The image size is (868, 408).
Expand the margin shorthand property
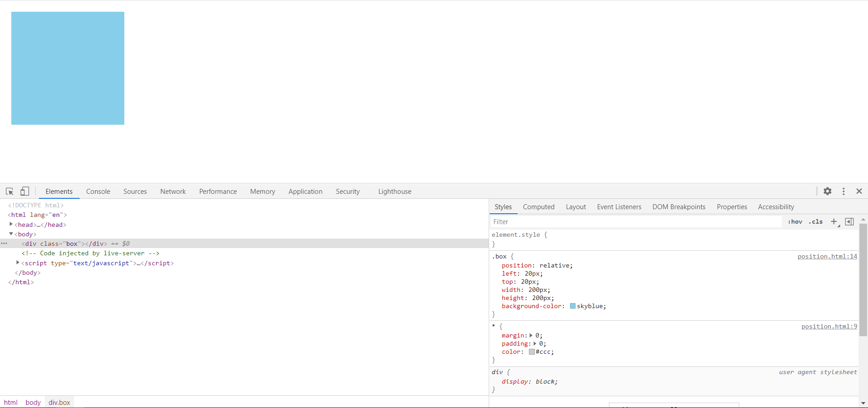coord(531,335)
